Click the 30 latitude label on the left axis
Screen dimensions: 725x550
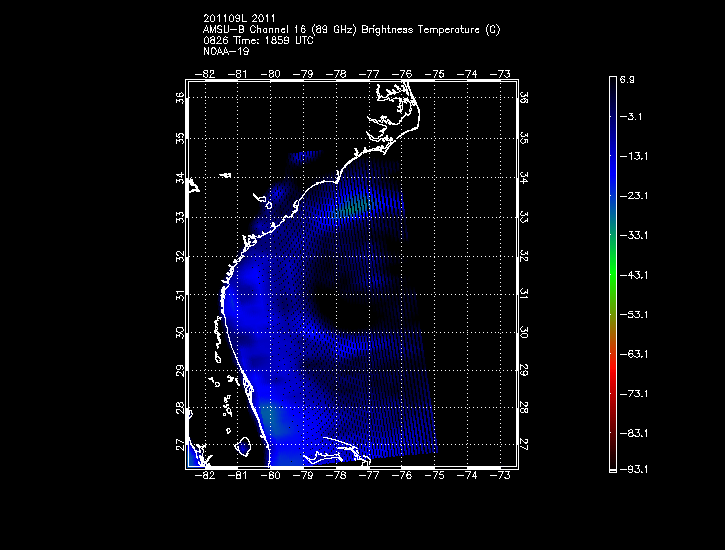point(180,332)
